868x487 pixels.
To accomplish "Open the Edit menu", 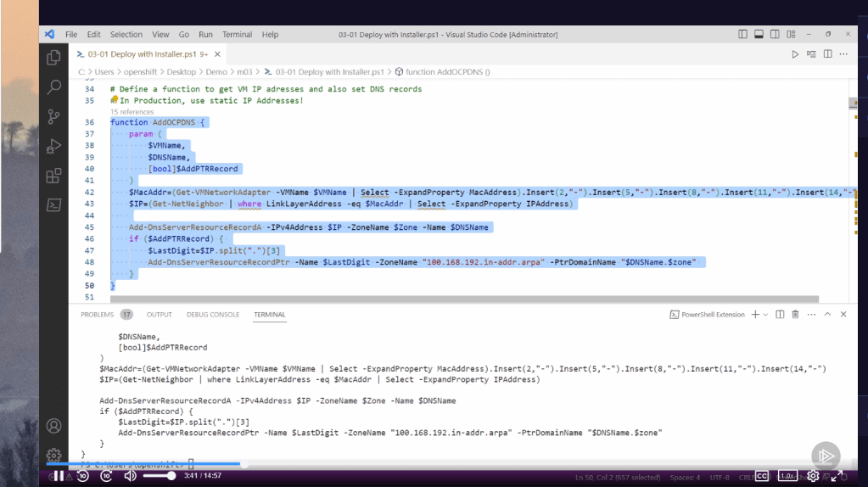I will pyautogui.click(x=93, y=34).
